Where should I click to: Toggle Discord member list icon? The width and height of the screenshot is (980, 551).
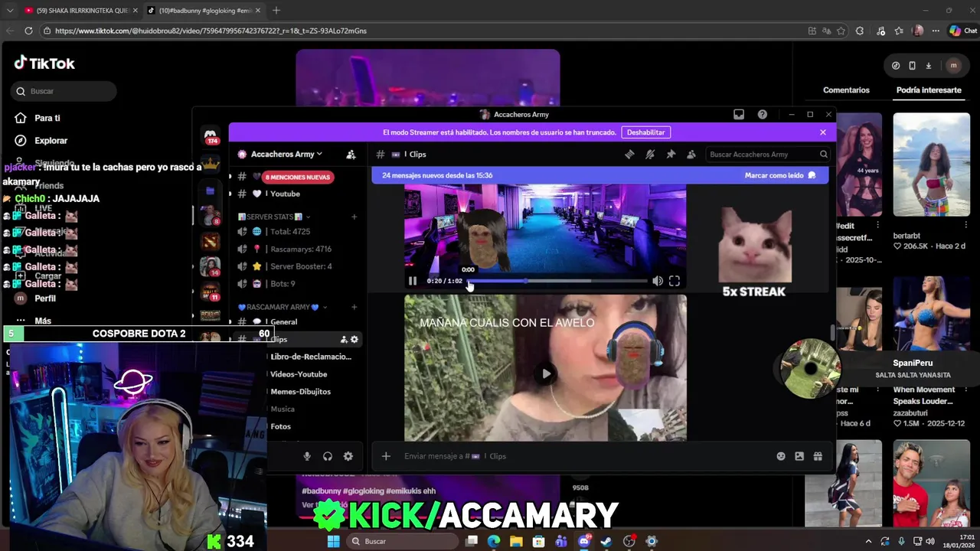(691, 154)
